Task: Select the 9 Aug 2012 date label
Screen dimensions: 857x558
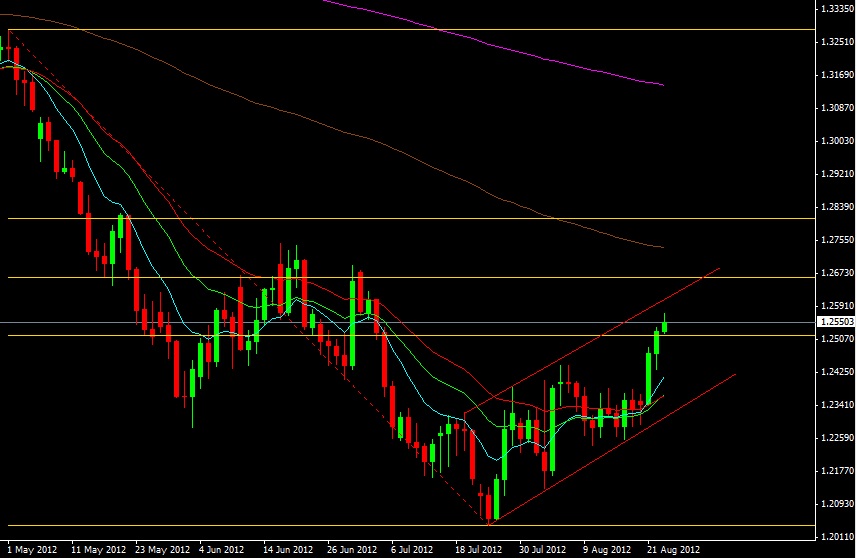Action: [607, 549]
